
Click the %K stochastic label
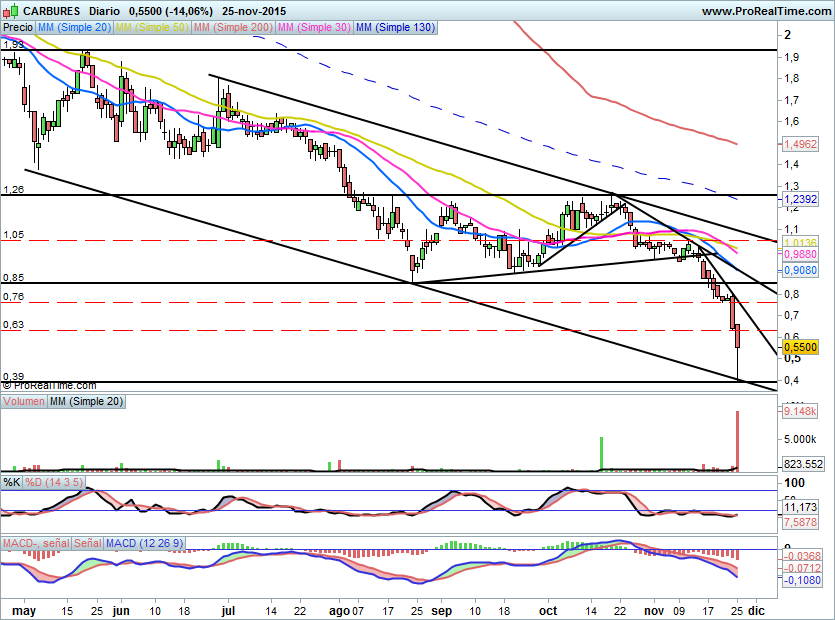tap(12, 483)
